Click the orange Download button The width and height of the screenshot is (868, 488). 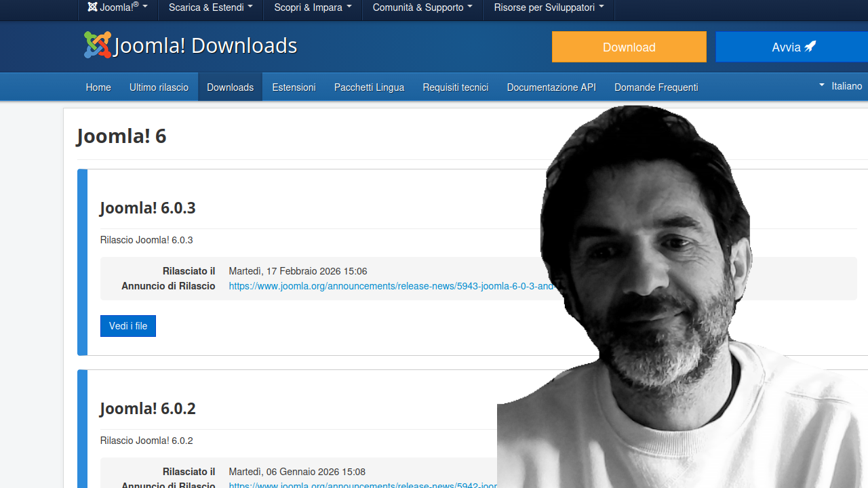point(629,47)
